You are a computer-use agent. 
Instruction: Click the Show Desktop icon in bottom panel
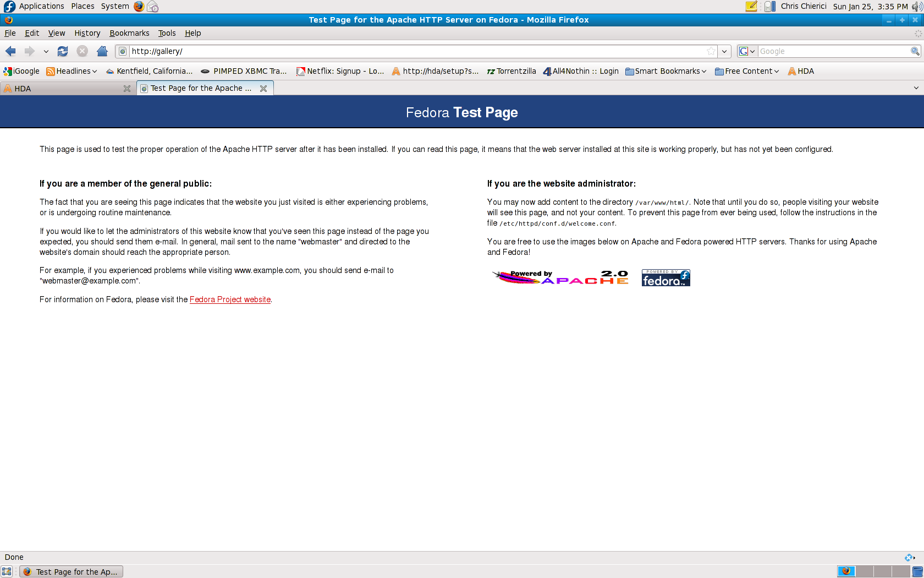(7, 571)
